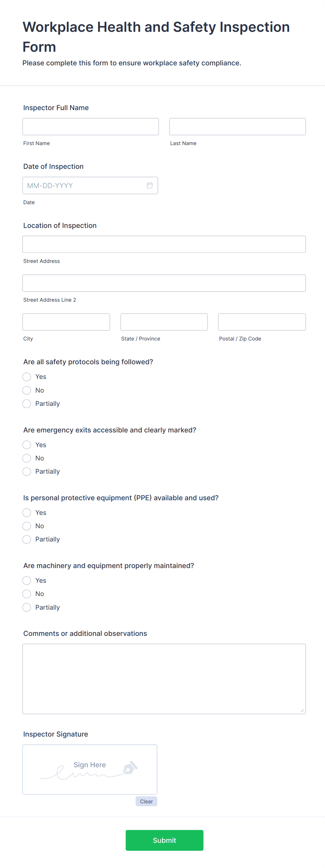Choose "Partially" for safety protocols
Screen dimensions: 325x868
(27, 403)
